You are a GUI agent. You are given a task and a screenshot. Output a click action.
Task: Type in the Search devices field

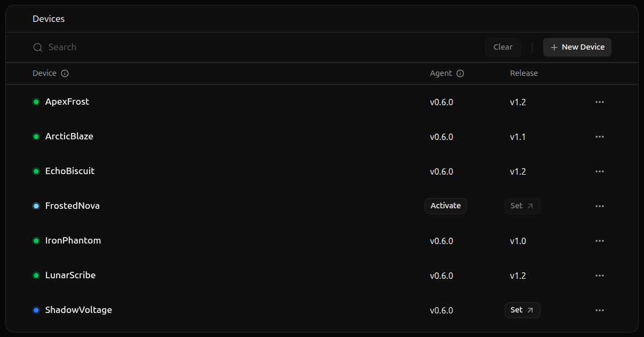[x=213, y=47]
